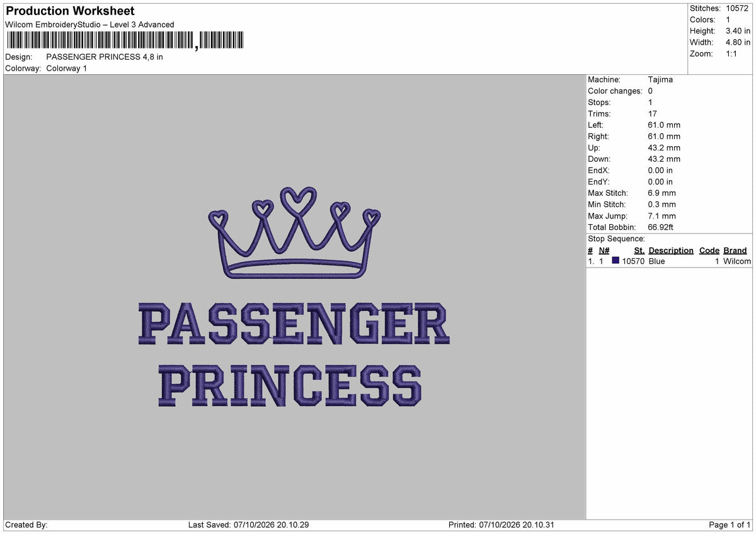Click the design name PASSENGER PRINCESS 4,8 in
This screenshot has width=756, height=534.
click(x=105, y=57)
